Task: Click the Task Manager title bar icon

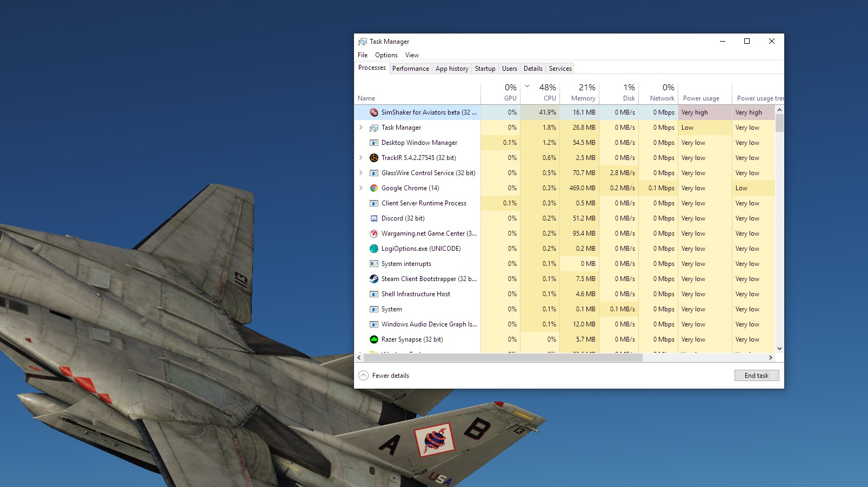Action: (x=362, y=42)
